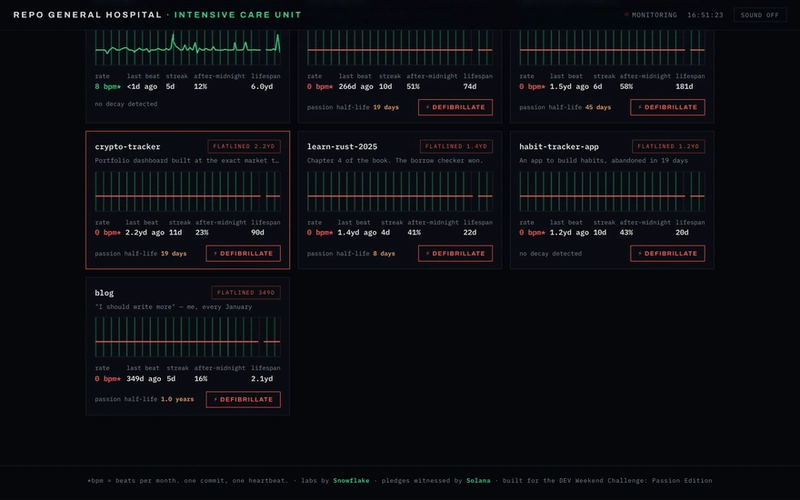The height and width of the screenshot is (500, 800).
Task: Click passion half-life 8 days text
Action: pyautogui.click(x=351, y=254)
